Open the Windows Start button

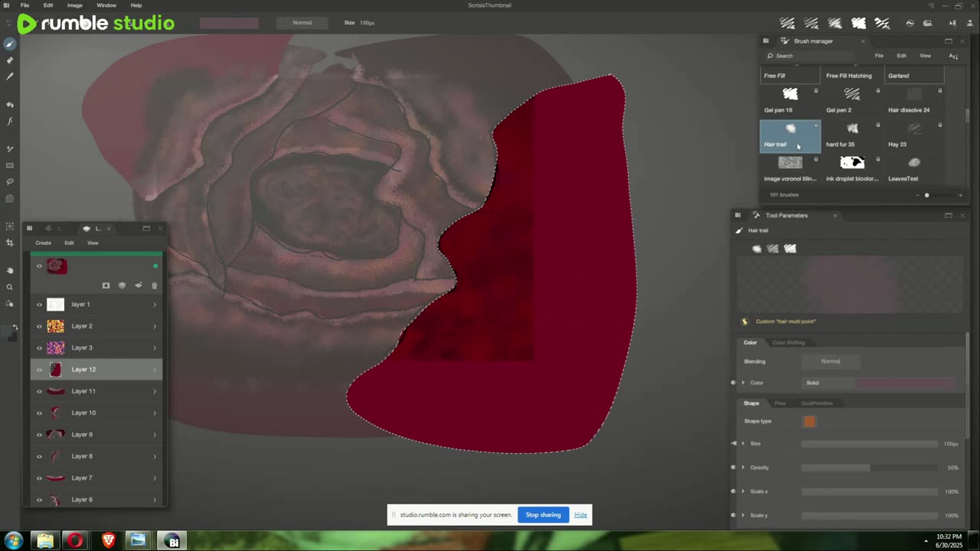[x=14, y=541]
